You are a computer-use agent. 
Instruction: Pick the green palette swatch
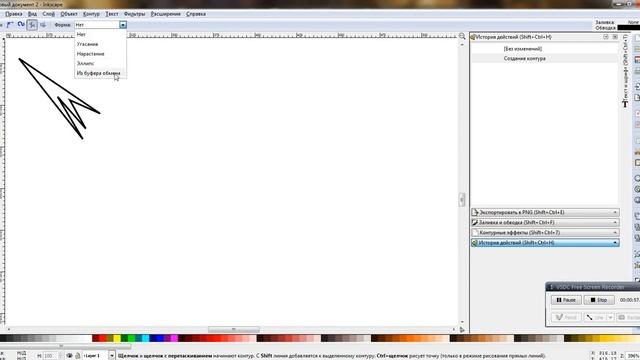point(131,338)
